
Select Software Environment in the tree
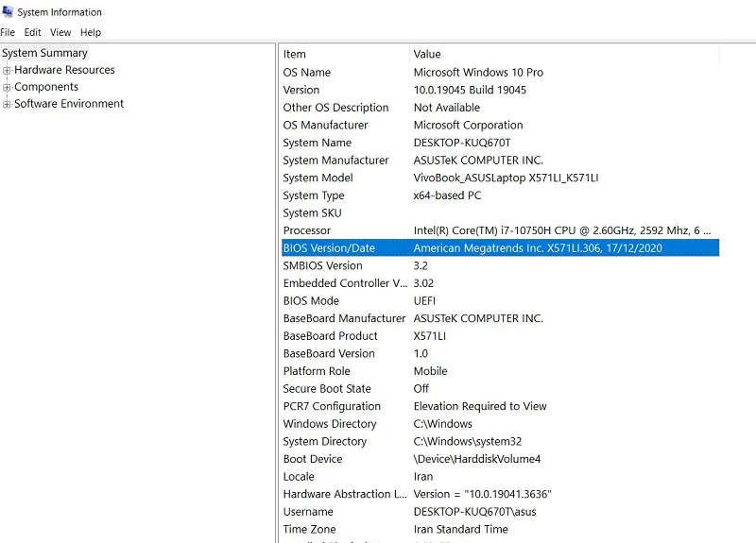pyautogui.click(x=69, y=104)
